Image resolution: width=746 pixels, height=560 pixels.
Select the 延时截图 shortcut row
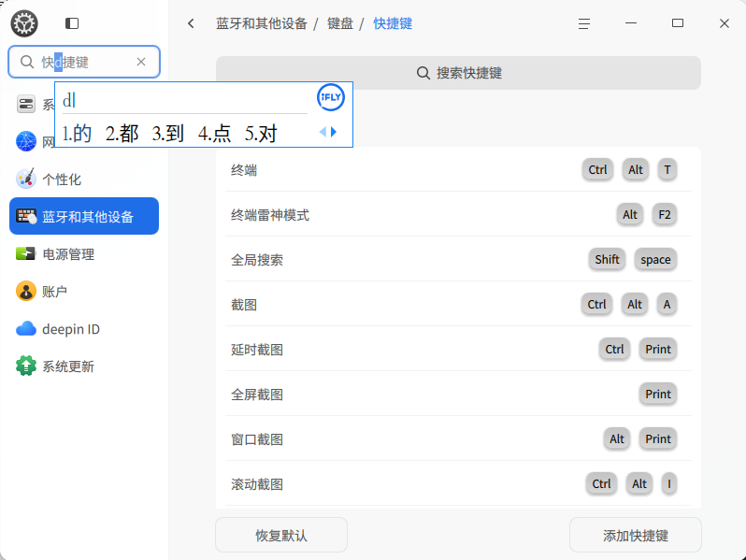point(458,349)
